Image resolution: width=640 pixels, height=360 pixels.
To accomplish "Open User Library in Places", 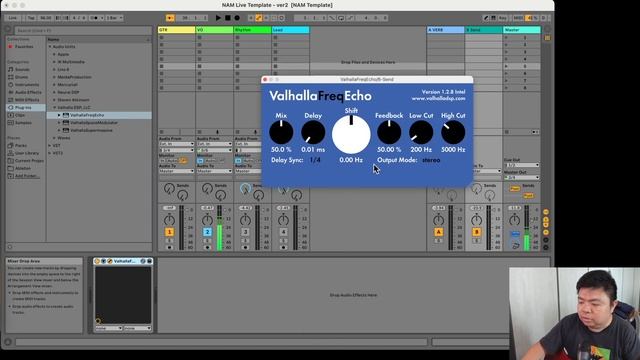I will tap(27, 153).
